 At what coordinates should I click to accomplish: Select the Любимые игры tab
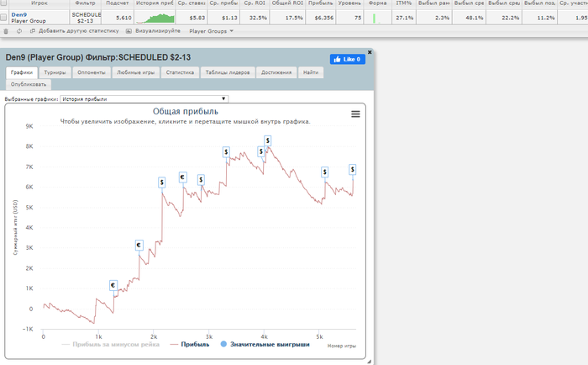[x=136, y=72]
